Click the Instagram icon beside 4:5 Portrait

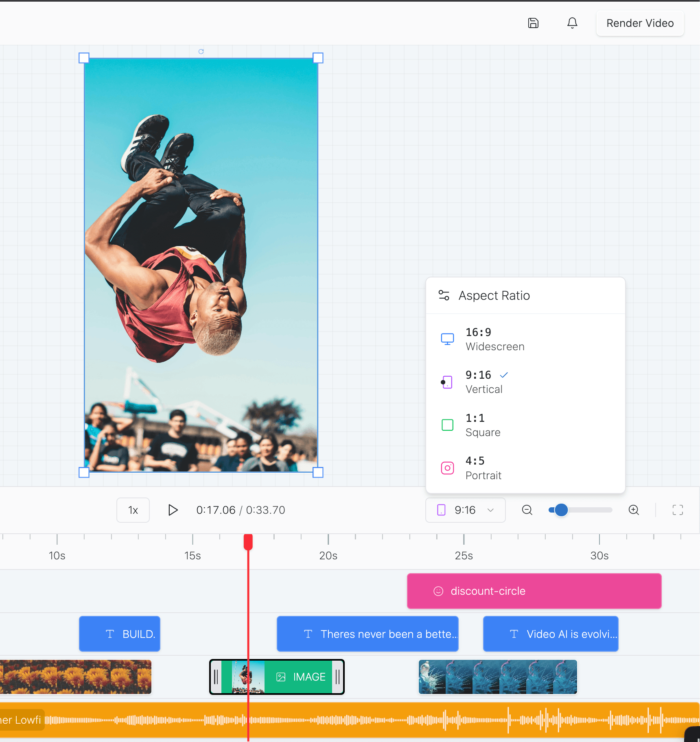pos(447,468)
